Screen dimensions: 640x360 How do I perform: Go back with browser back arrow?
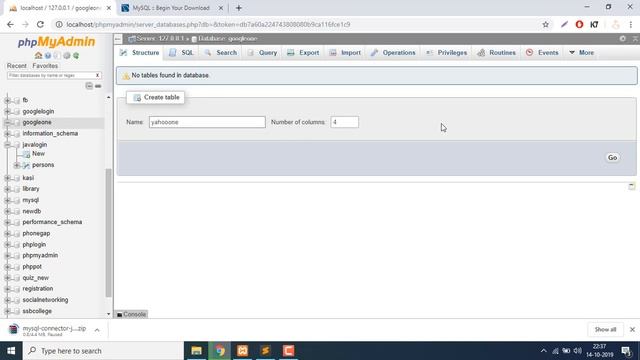pos(10,24)
